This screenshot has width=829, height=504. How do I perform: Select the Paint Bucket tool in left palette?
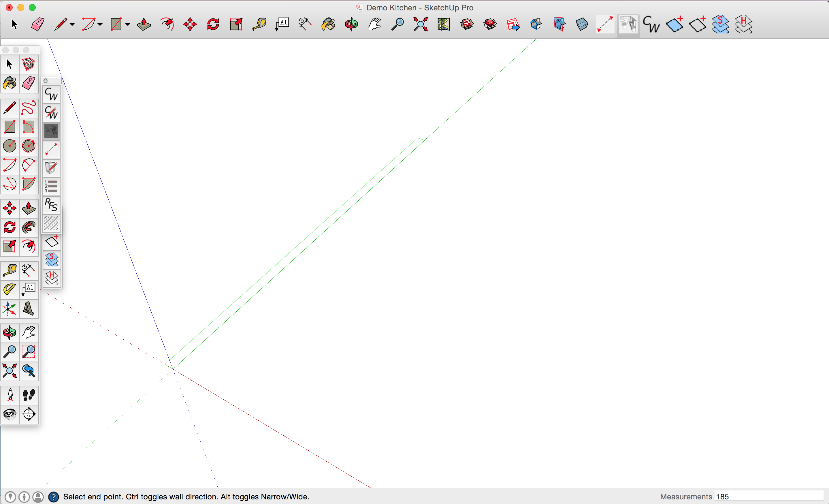(x=10, y=83)
